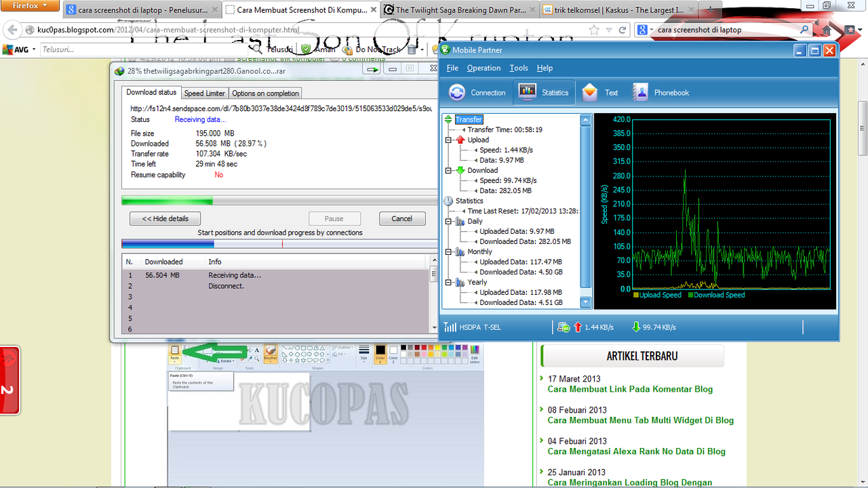Switch to cara screenshot di laptop tab
This screenshot has height=488, width=868.
(x=141, y=10)
